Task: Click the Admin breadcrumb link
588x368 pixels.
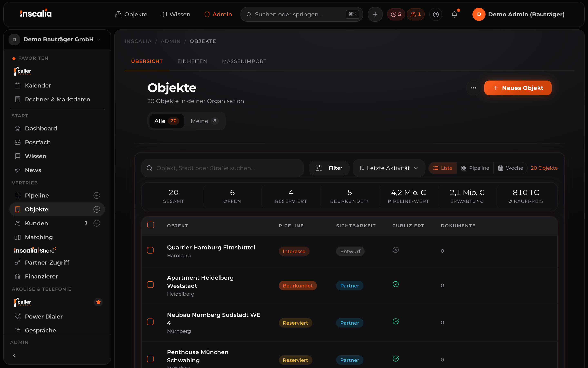Action: [170, 41]
